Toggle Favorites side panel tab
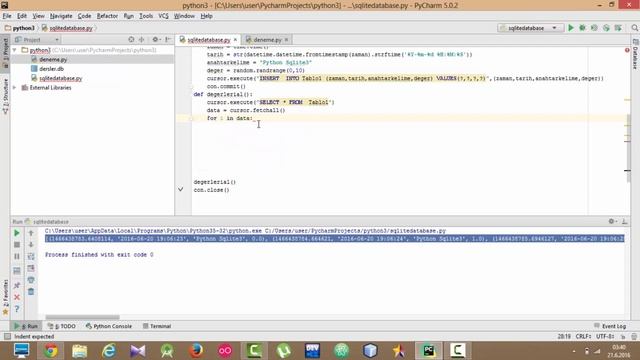This screenshot has height=360, width=640. (5, 297)
